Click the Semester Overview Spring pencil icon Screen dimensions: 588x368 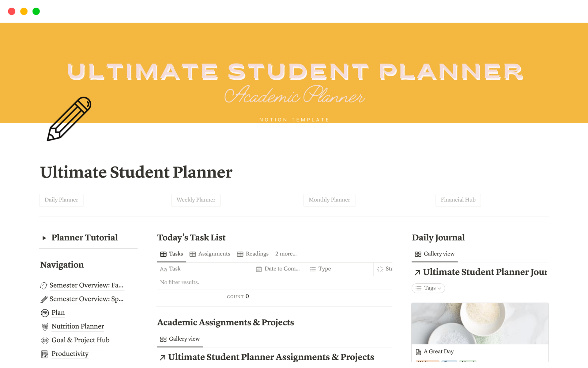pyautogui.click(x=44, y=299)
